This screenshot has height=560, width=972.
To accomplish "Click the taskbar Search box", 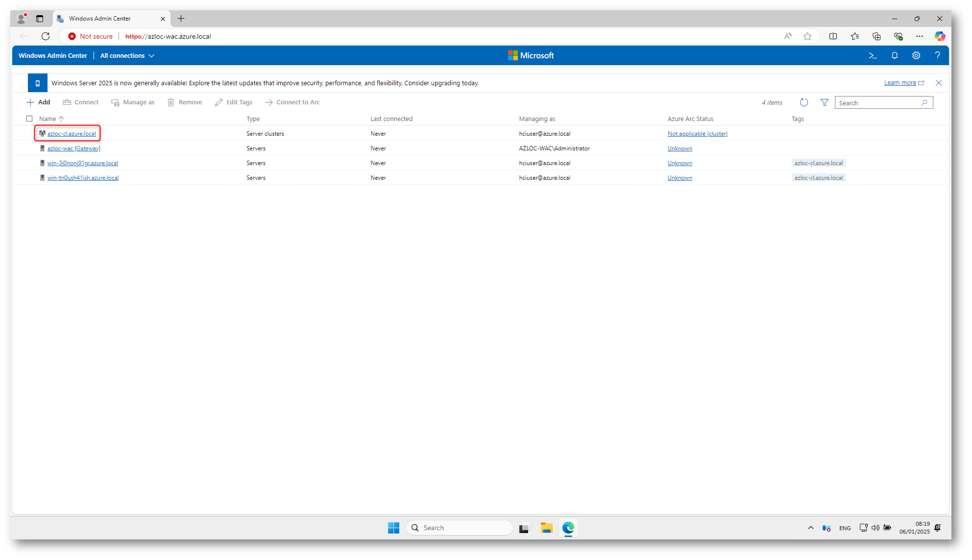I will pos(460,528).
